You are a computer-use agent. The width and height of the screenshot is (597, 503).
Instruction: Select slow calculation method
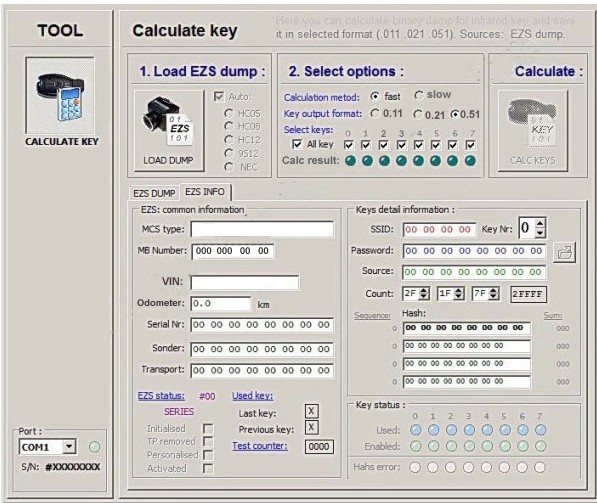[x=418, y=95]
